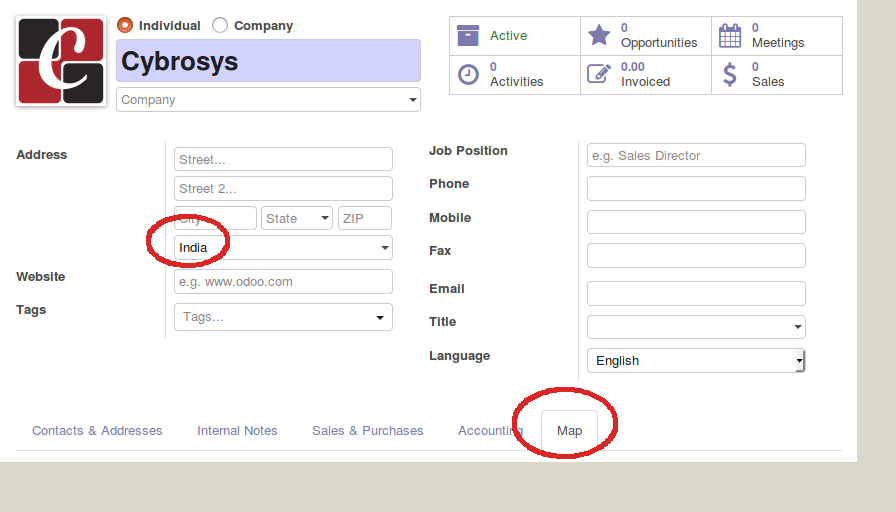Screen dimensions: 896x512
Task: Click the Website input field
Action: point(283,282)
